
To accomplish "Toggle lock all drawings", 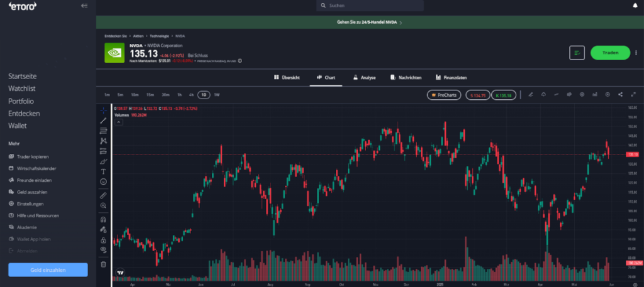I will 104,241.
